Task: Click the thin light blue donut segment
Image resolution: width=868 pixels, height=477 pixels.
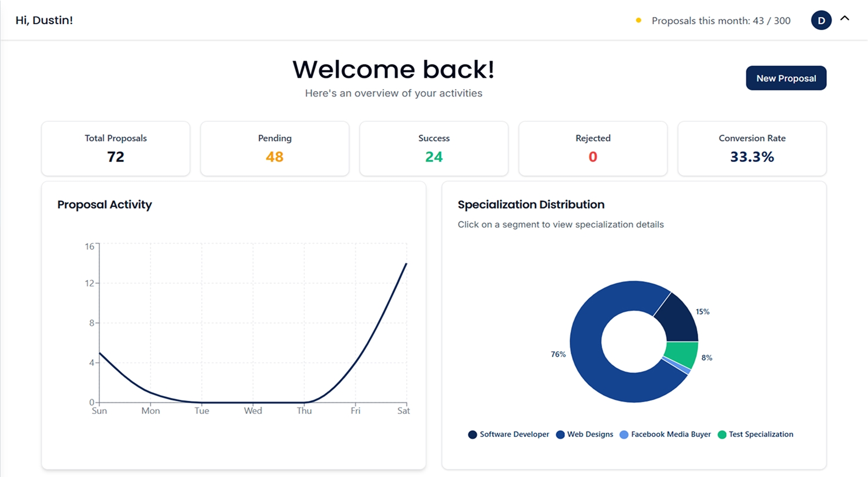Action: [676, 366]
